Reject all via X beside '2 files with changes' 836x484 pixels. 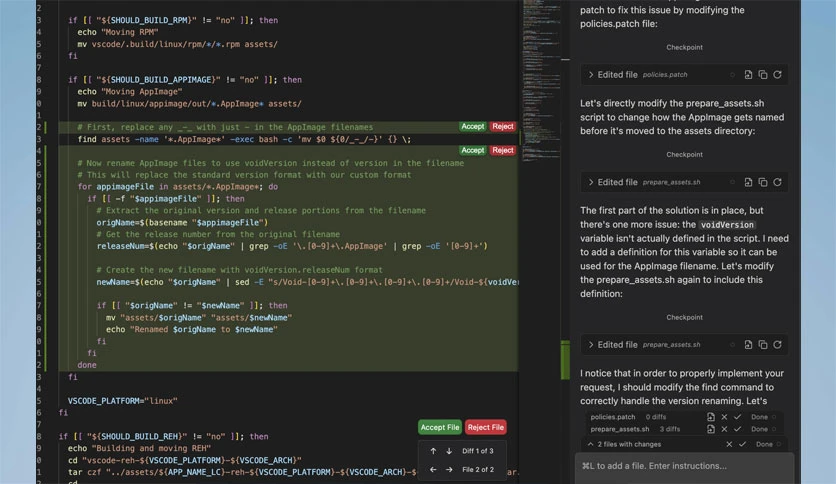[729, 444]
